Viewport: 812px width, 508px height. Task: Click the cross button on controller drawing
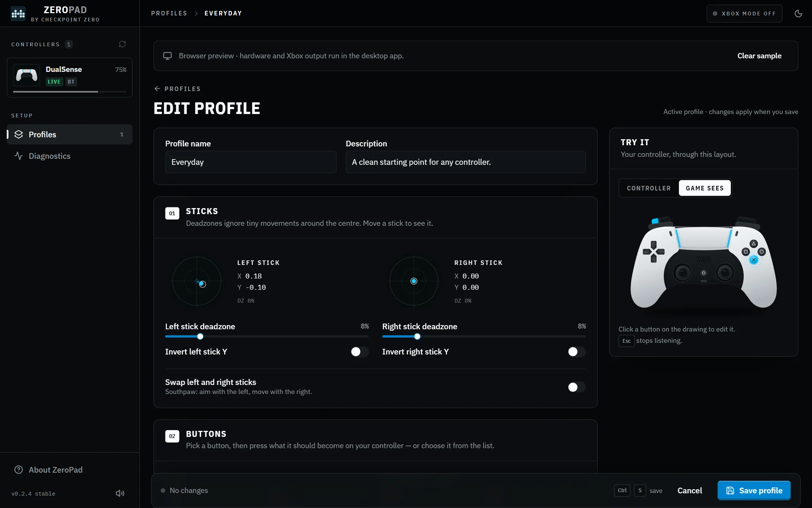(x=753, y=260)
